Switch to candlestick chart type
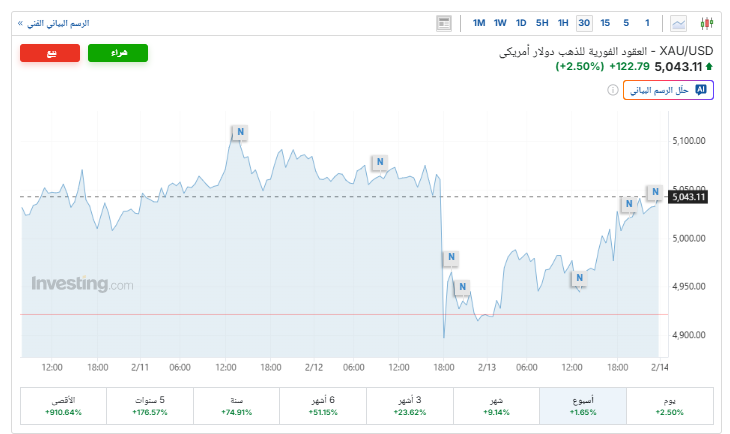 [708, 23]
